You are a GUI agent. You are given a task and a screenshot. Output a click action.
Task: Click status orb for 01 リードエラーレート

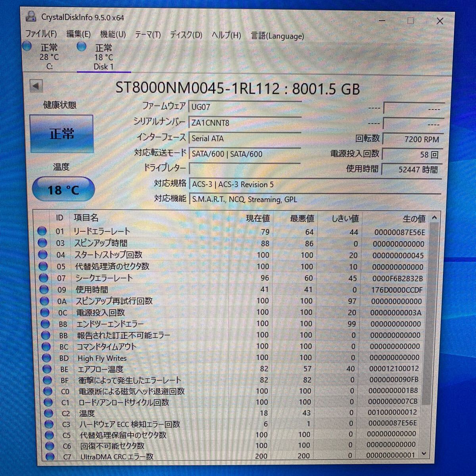point(42,231)
